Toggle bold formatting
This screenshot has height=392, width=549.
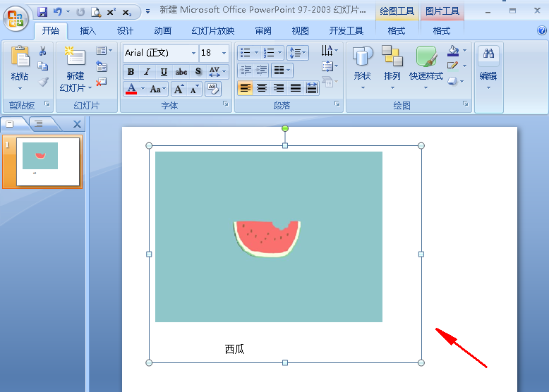tap(131, 72)
